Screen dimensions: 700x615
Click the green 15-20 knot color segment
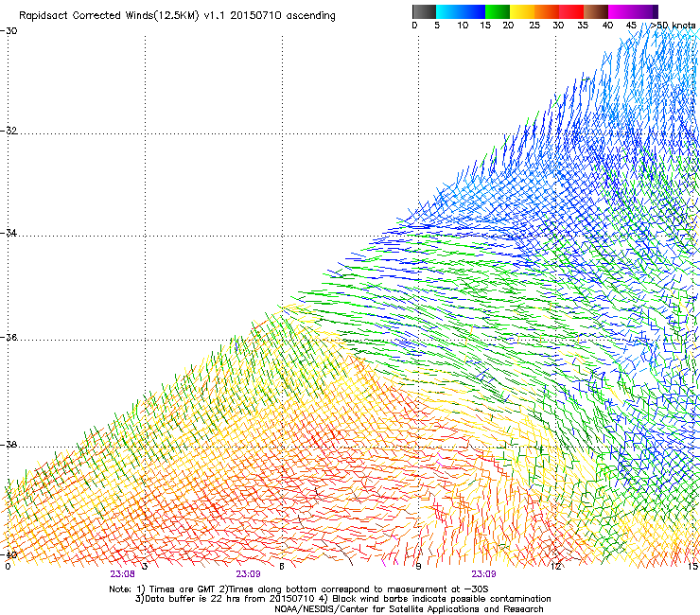498,11
